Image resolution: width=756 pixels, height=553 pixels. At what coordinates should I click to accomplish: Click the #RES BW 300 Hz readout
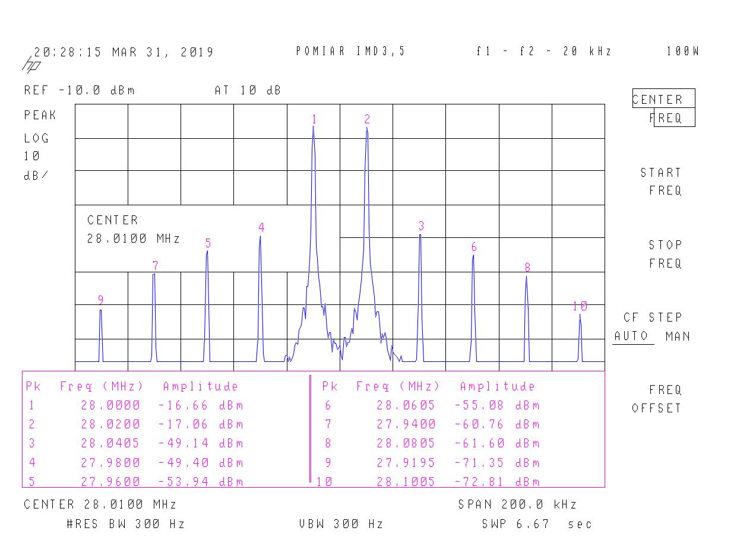click(126, 524)
